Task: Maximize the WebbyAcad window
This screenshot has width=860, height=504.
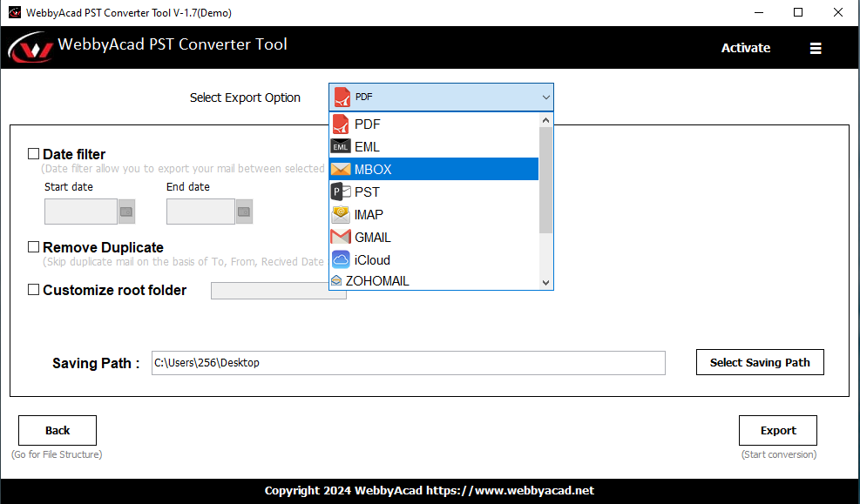Action: pos(798,12)
